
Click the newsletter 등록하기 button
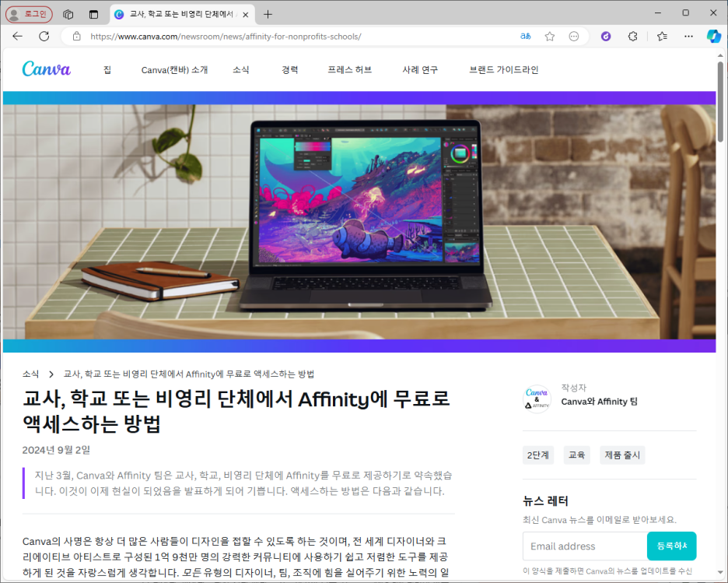(x=672, y=546)
